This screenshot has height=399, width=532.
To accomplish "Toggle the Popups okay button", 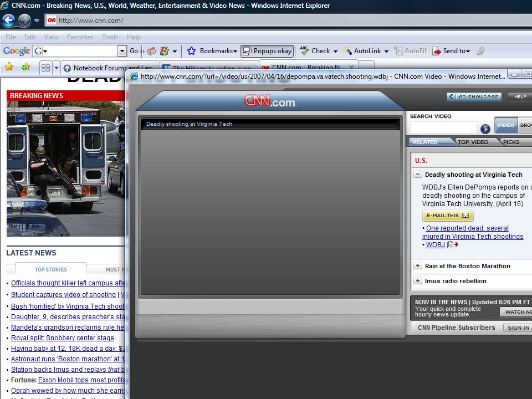I will pyautogui.click(x=267, y=51).
